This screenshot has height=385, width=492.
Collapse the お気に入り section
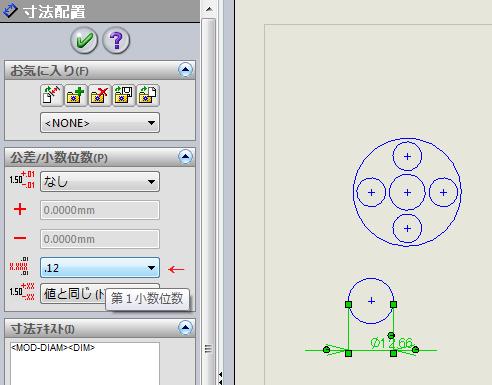click(185, 70)
